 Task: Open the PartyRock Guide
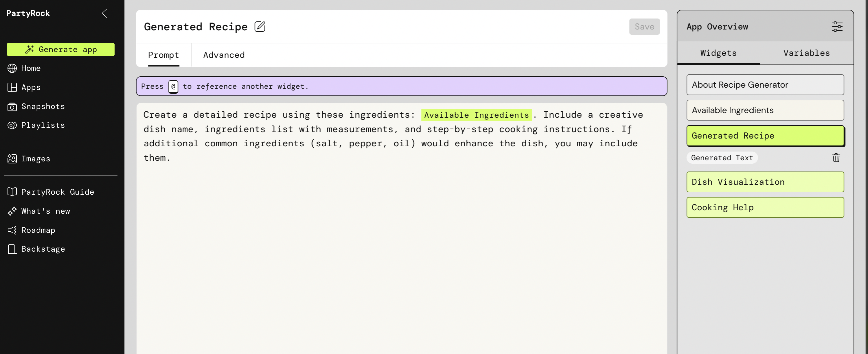(57, 192)
